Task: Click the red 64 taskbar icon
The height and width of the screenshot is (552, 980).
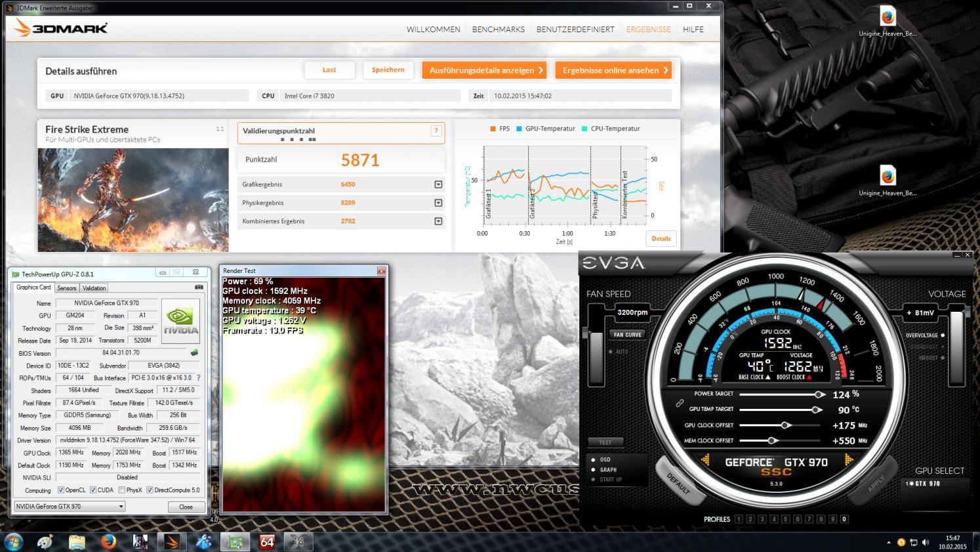Action: coord(267,541)
